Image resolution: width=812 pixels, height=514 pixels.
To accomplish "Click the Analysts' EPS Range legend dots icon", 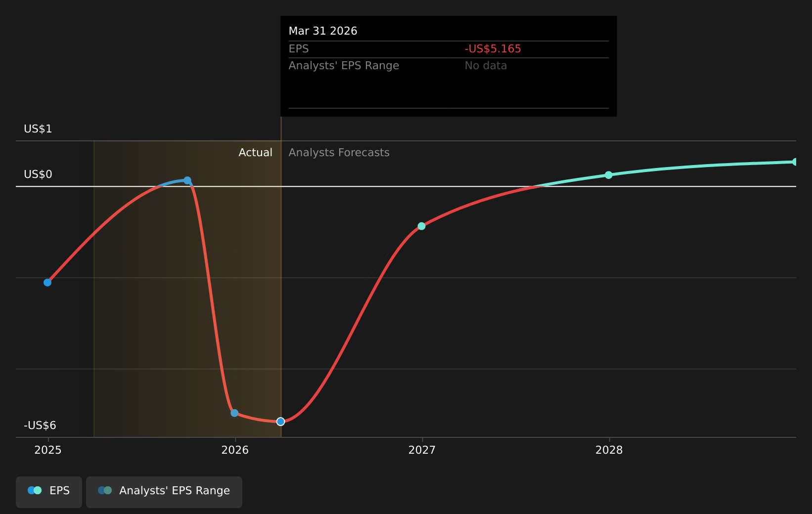I will [105, 490].
